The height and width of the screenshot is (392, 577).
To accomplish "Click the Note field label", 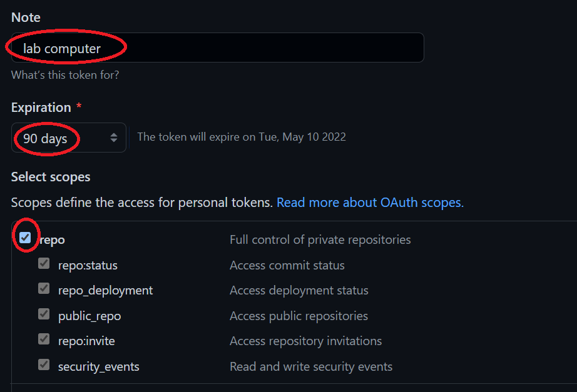I will coord(26,18).
